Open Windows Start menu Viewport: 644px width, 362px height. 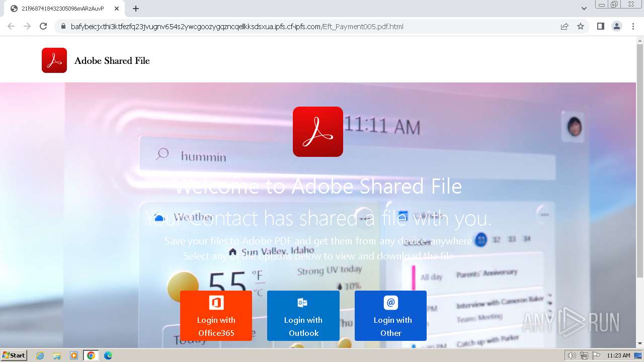point(14,355)
